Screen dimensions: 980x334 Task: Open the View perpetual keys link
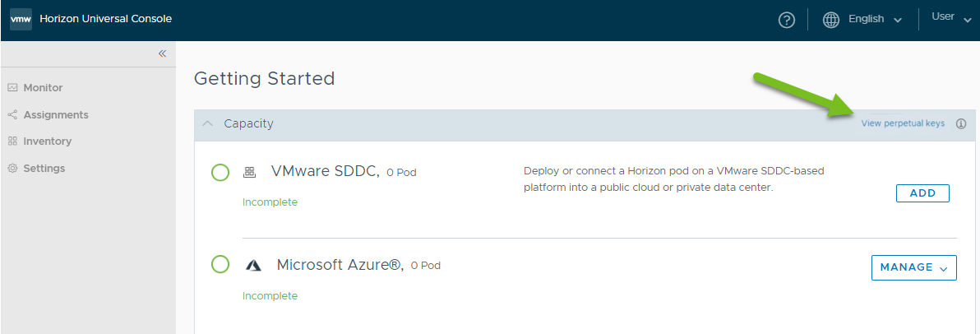coord(903,123)
